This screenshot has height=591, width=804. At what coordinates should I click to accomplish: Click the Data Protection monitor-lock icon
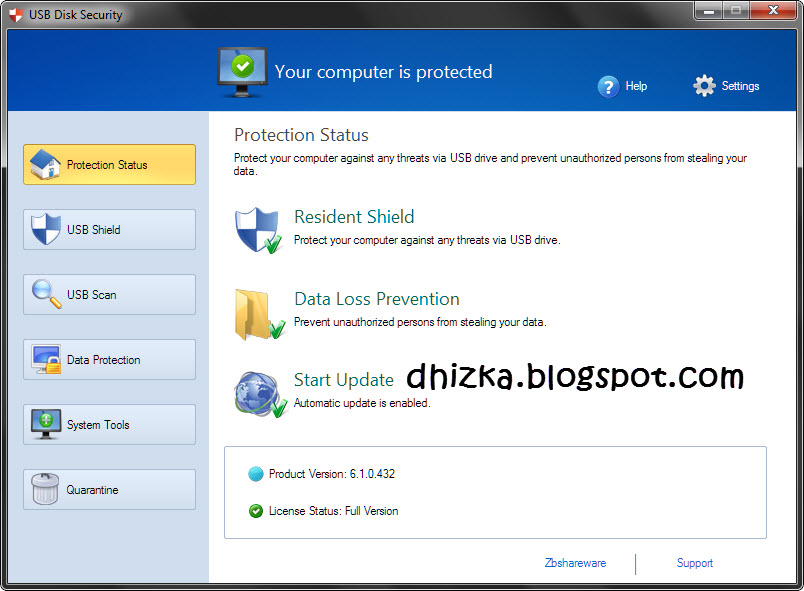[x=46, y=359]
